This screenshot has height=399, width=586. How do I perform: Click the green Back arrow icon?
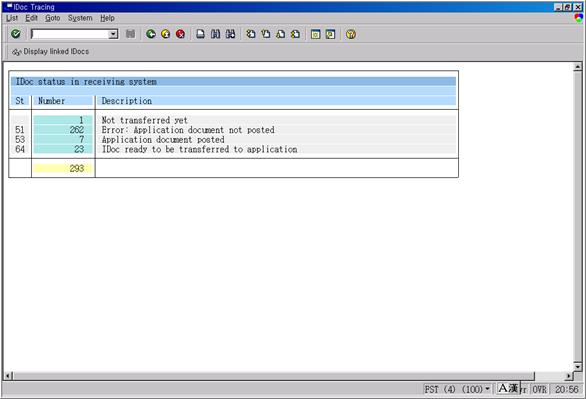click(x=151, y=34)
